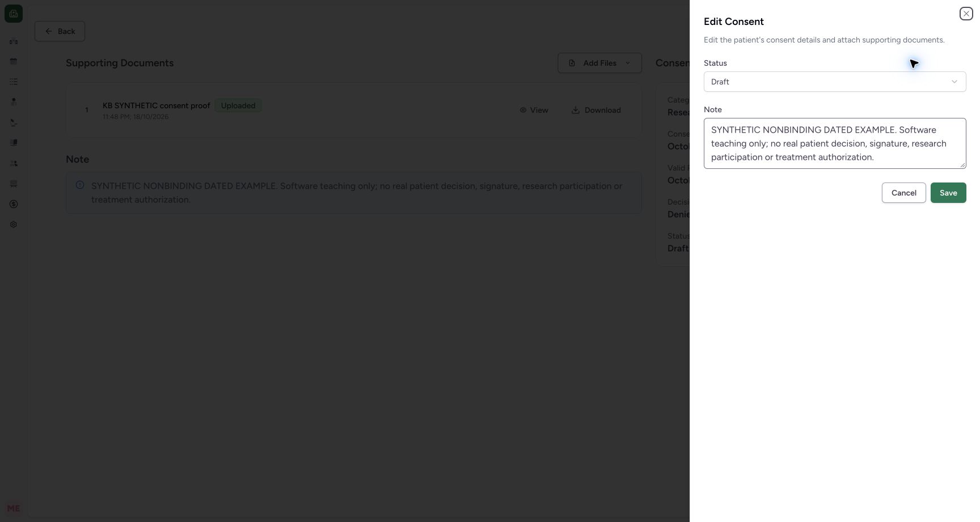The width and height of the screenshot is (980, 522).
Task: Click the Uploaded status badge
Action: (238, 105)
